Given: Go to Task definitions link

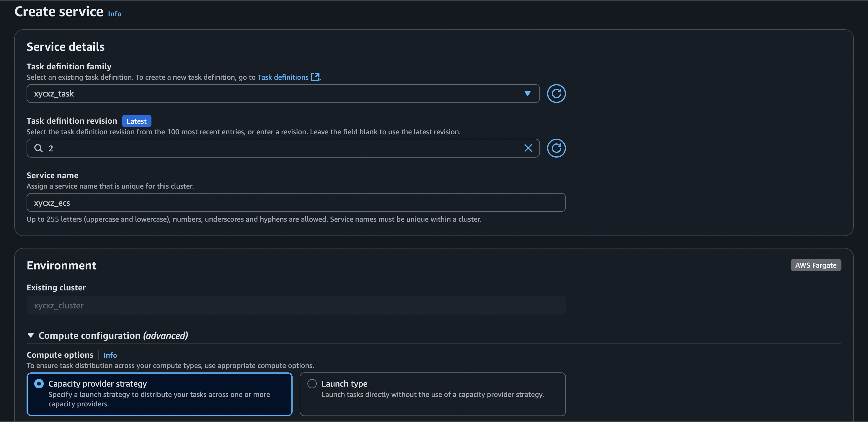Looking at the screenshot, I should [283, 77].
